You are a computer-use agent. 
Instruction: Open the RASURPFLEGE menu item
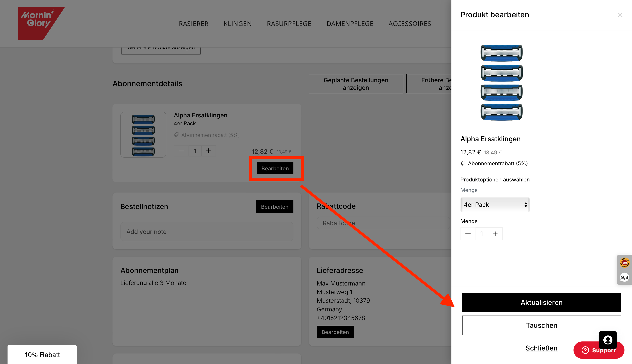pyautogui.click(x=289, y=24)
